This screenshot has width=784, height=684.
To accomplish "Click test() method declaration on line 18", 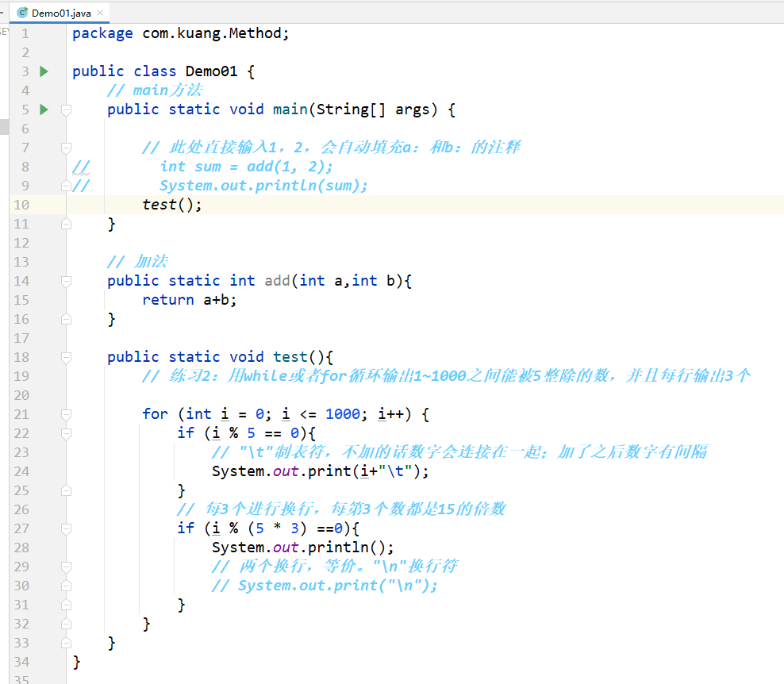I will click(x=221, y=357).
